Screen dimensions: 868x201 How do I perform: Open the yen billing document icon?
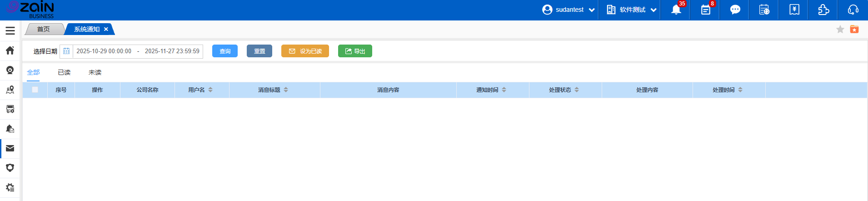coord(794,10)
